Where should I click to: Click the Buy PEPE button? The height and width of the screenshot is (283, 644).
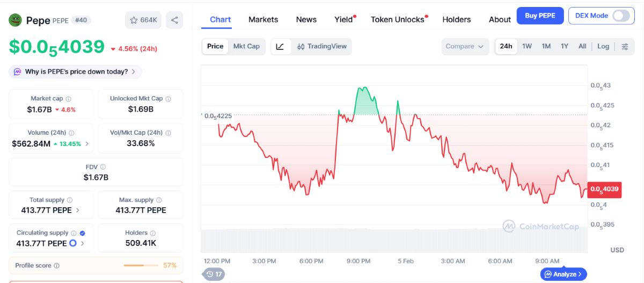tap(540, 16)
